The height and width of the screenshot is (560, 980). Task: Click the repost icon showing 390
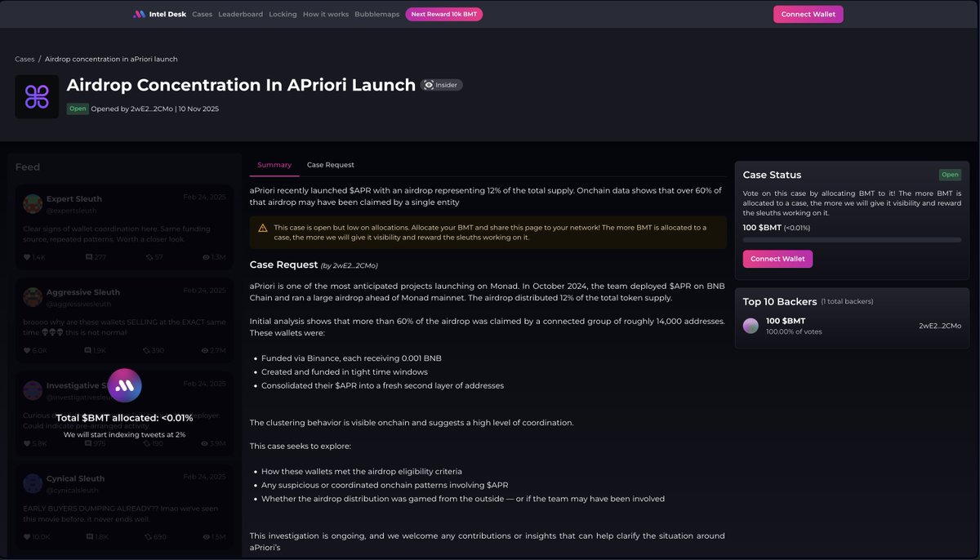pos(146,350)
